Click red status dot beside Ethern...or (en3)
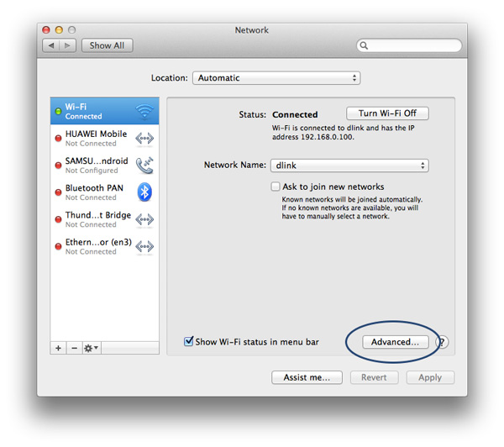The image size is (504, 447). click(x=58, y=247)
